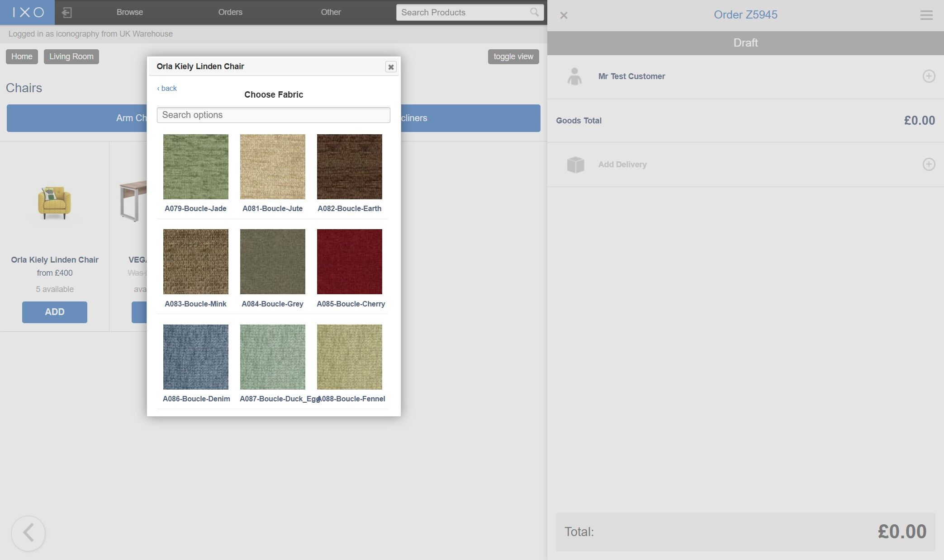Click the back link in fabric dialog

pyautogui.click(x=167, y=88)
